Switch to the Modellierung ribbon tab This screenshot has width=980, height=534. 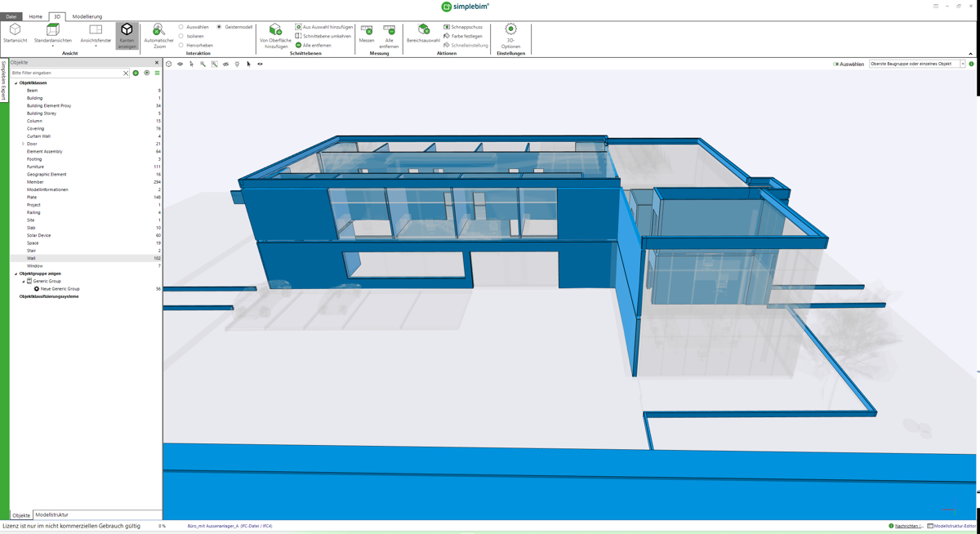point(87,16)
